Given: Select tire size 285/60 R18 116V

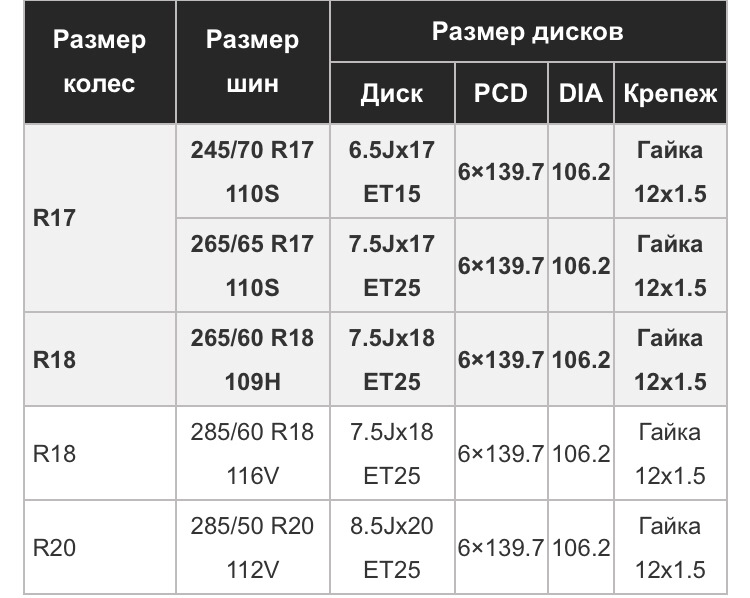Looking at the screenshot, I should click(253, 454).
